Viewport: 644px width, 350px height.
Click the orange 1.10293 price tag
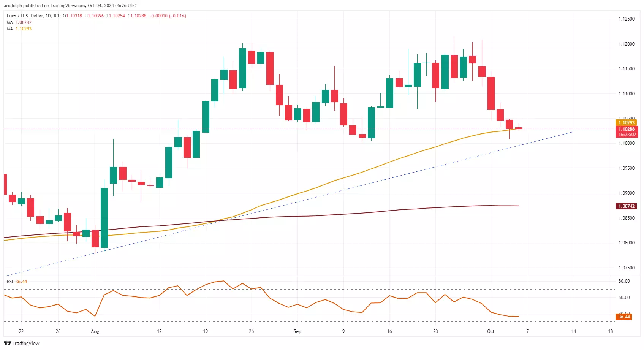click(626, 122)
